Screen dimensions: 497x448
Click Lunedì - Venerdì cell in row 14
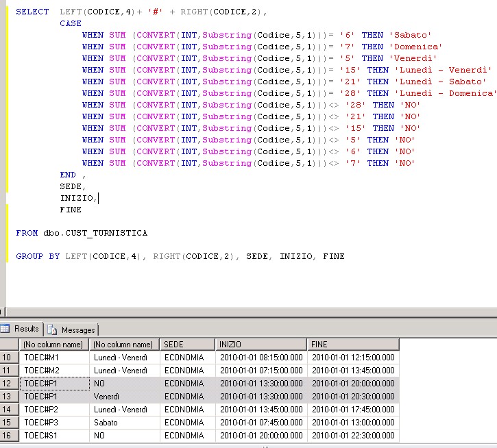[125, 410]
